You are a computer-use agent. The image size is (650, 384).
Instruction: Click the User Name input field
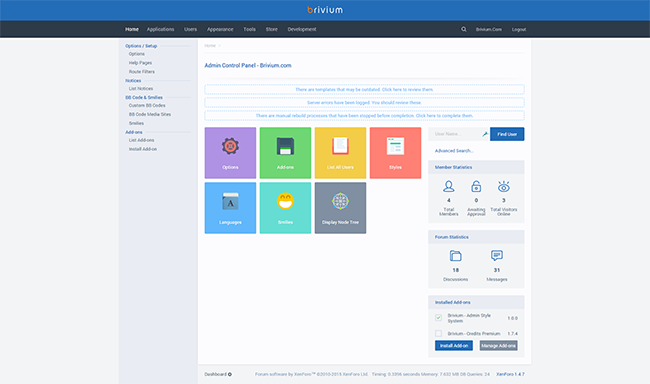pyautogui.click(x=459, y=134)
